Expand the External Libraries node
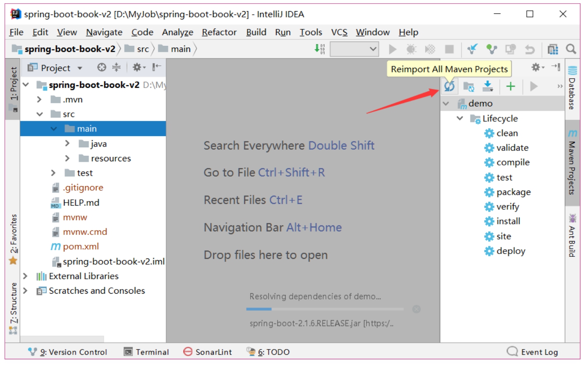This screenshot has height=366, width=588. [x=25, y=276]
